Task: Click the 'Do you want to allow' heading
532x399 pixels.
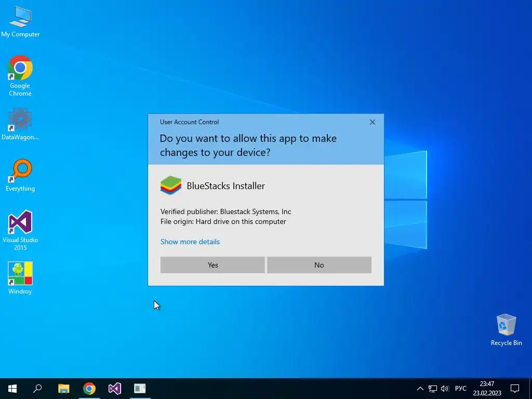Action: 248,145
